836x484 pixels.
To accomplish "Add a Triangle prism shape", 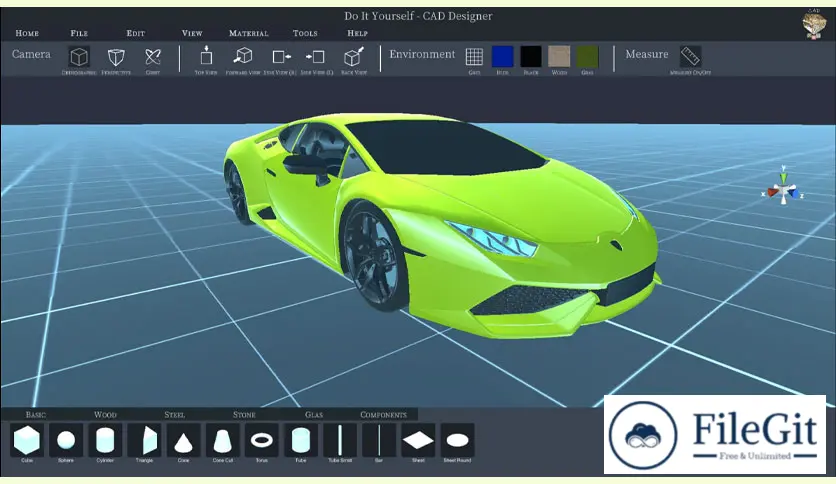I will coord(144,440).
